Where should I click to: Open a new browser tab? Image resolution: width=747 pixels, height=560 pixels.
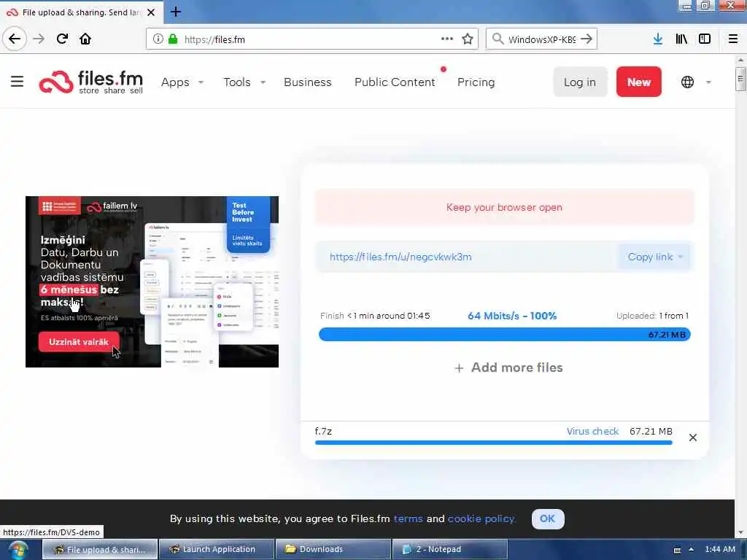pos(175,12)
